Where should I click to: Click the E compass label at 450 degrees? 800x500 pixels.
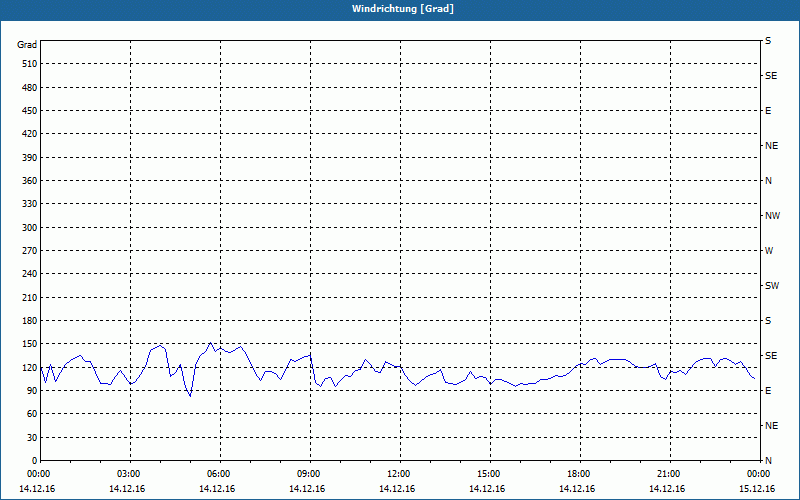click(768, 111)
